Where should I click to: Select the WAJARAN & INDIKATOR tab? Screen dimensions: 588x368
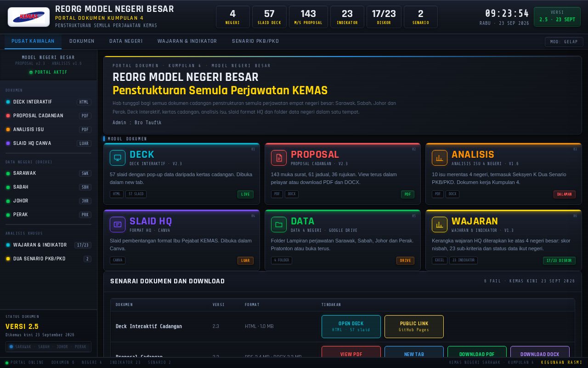[187, 41]
